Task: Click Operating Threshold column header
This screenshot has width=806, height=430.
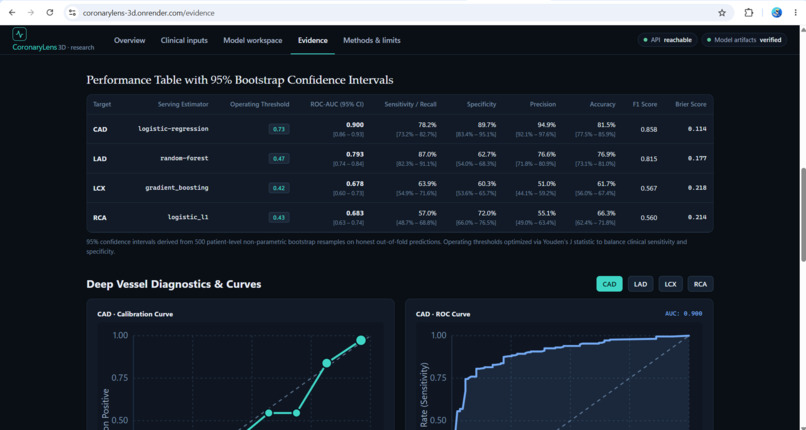Action: coord(260,104)
